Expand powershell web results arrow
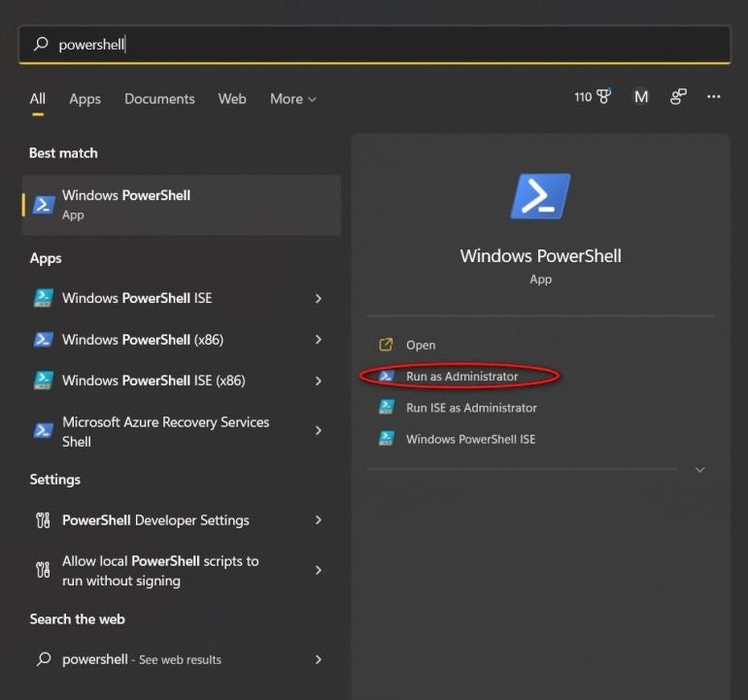 click(319, 659)
